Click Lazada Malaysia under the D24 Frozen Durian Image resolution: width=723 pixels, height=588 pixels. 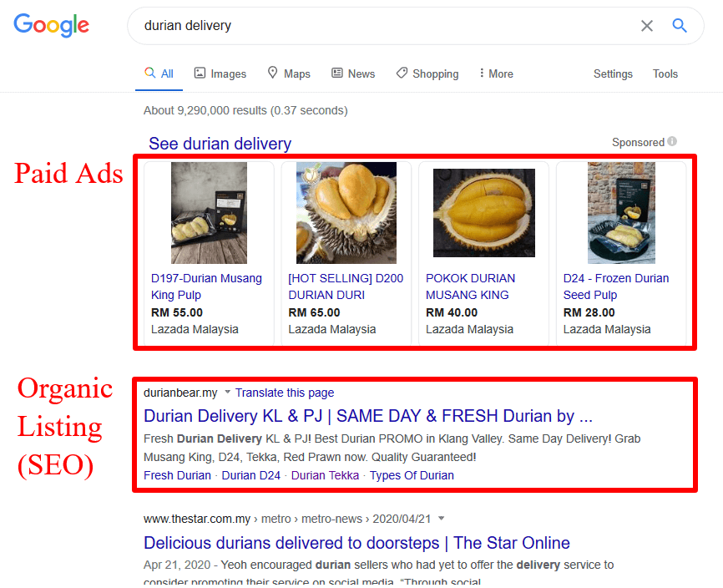click(607, 329)
